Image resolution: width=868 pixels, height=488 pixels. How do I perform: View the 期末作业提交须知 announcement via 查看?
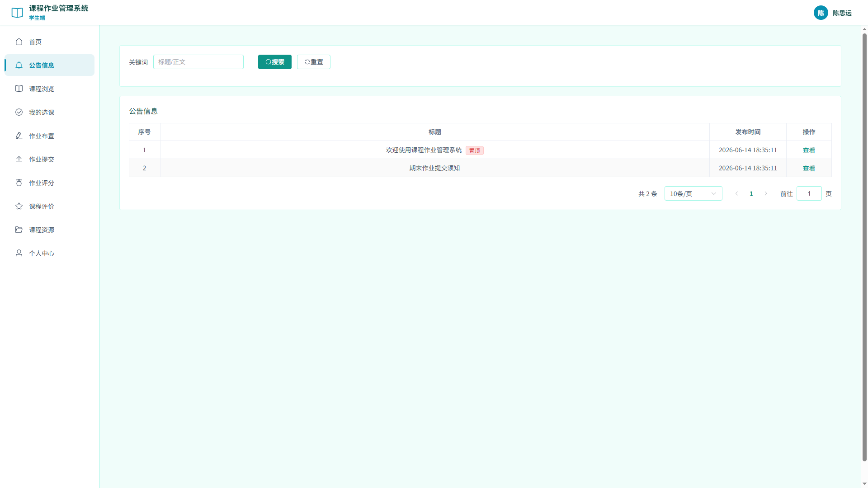point(809,168)
